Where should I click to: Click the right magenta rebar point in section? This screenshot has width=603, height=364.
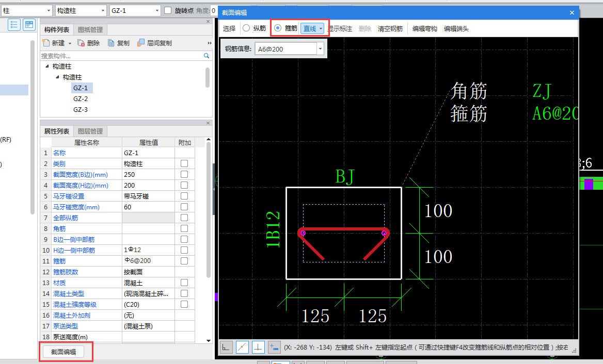click(384, 233)
